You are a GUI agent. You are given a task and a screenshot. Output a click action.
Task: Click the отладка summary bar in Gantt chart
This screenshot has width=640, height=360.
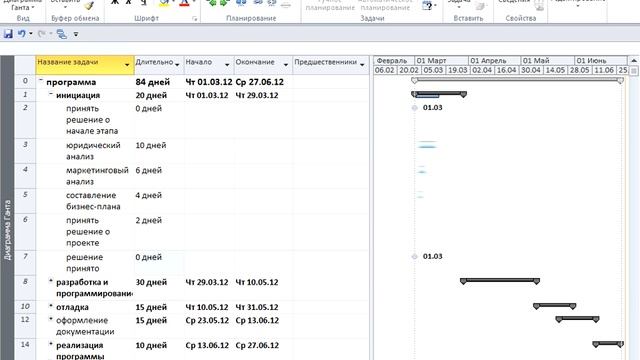(x=555, y=306)
